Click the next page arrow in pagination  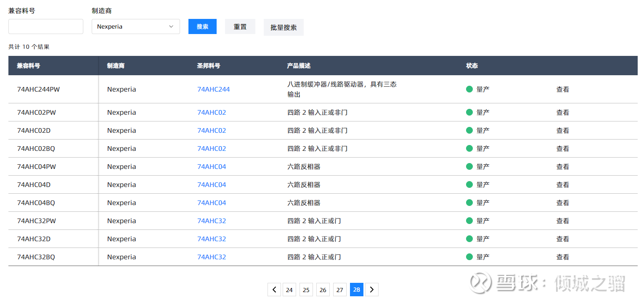372,290
